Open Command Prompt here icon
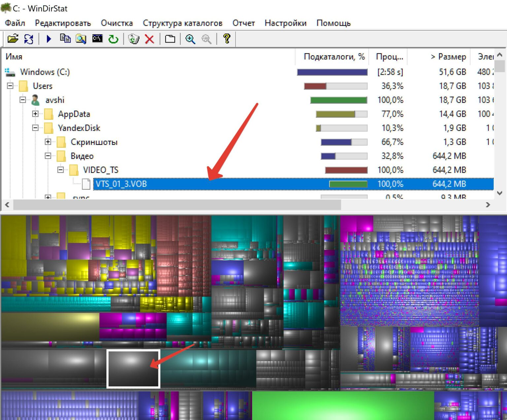Image resolution: width=507 pixels, height=420 pixels. point(97,39)
